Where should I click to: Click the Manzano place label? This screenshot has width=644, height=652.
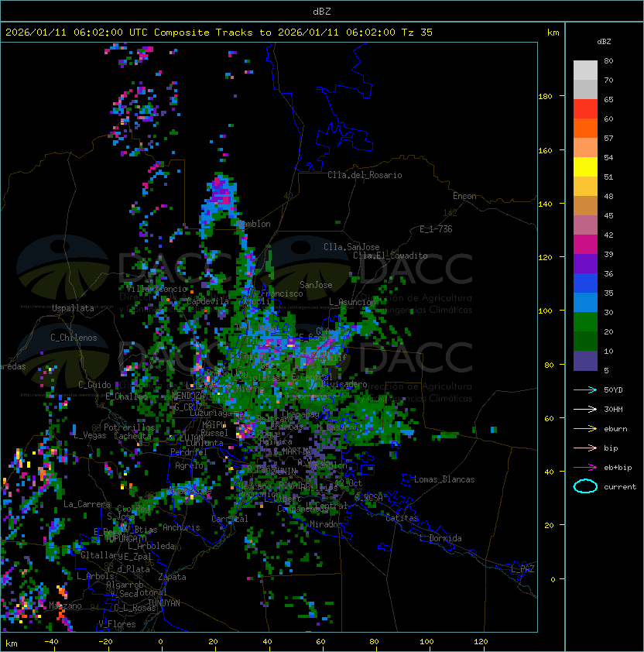65,606
